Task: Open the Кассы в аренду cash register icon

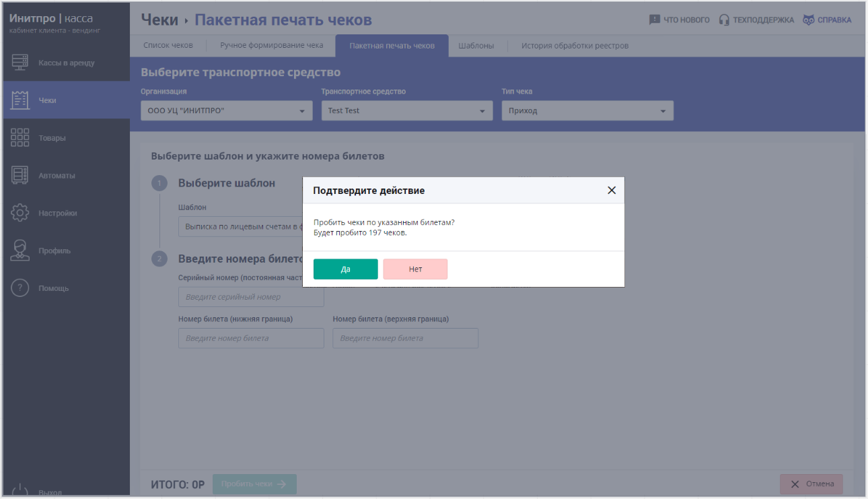Action: [x=20, y=63]
